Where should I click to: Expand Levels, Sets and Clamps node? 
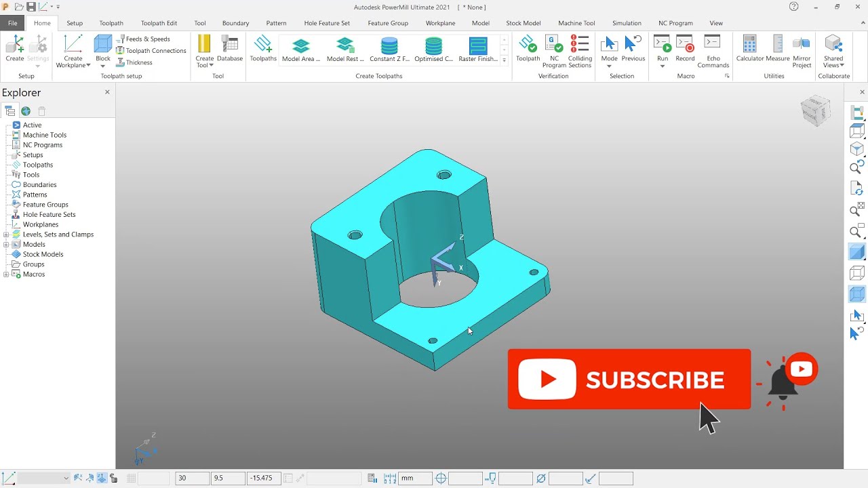[6, 235]
